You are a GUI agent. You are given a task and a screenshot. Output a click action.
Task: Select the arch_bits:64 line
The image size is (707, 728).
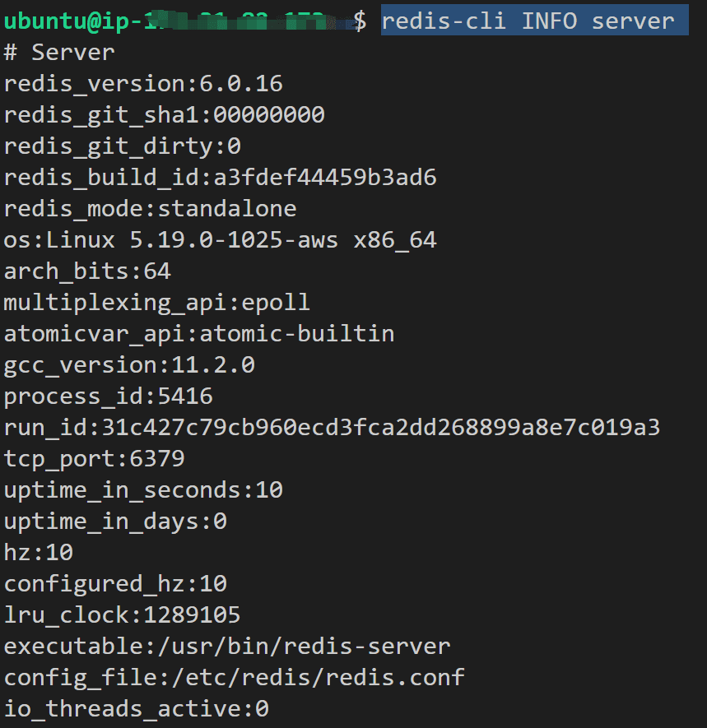coord(87,271)
